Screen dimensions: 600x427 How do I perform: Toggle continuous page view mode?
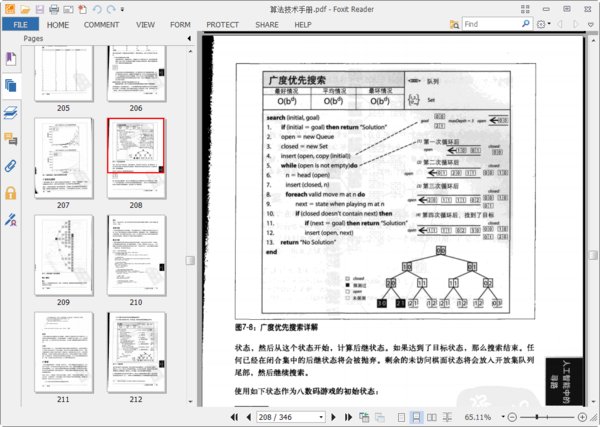tap(416, 417)
